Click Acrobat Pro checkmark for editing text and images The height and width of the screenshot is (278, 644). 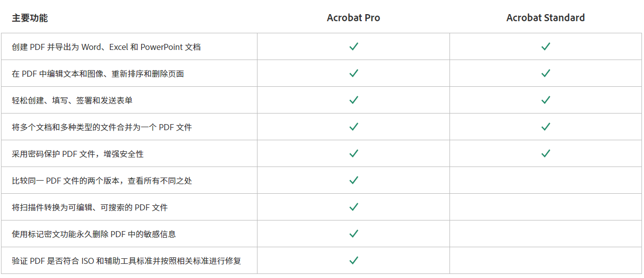(354, 73)
